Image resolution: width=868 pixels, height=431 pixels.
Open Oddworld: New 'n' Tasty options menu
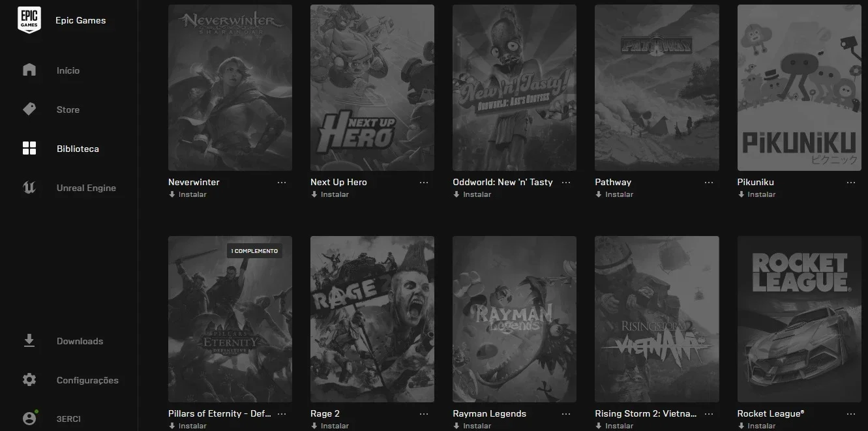[566, 183]
